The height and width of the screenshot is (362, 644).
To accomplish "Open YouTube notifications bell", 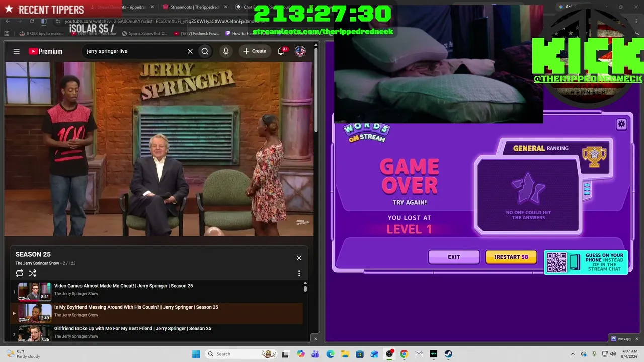I will (x=282, y=51).
